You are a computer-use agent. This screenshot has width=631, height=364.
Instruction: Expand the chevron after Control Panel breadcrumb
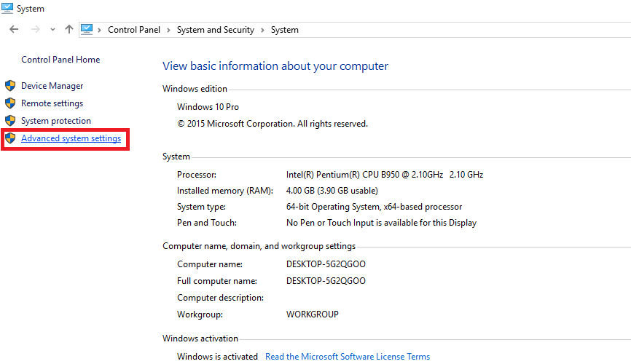coord(168,30)
